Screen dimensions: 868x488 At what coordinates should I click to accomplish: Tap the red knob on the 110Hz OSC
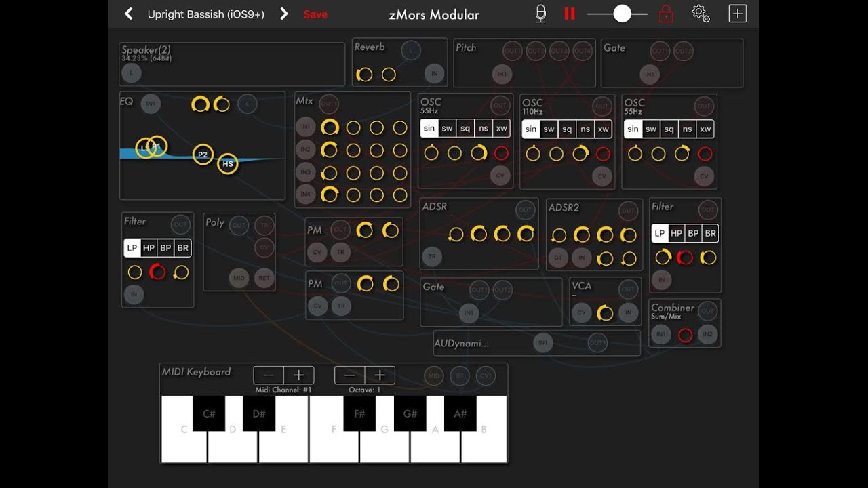(603, 154)
